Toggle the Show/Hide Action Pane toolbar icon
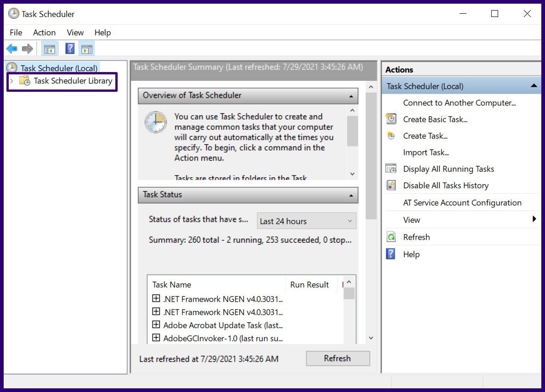The image size is (545, 392). [86, 49]
